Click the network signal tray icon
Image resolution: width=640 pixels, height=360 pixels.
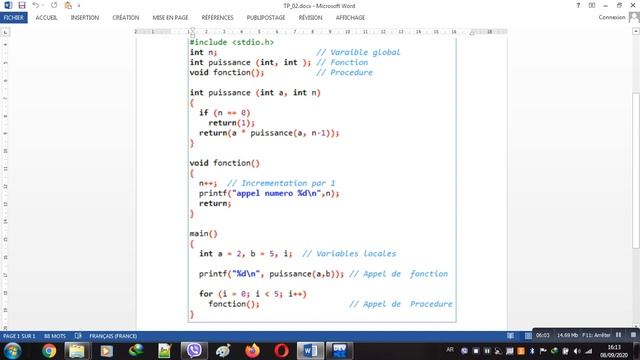[x=588, y=351]
